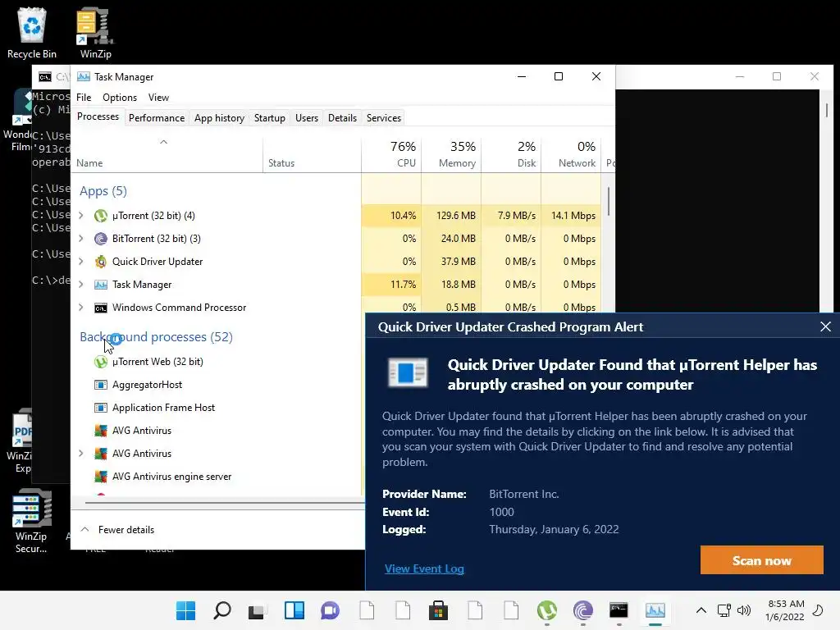This screenshot has width=840, height=630.
Task: Click the Task Manager horizontal scrollbar
Action: click(225, 503)
